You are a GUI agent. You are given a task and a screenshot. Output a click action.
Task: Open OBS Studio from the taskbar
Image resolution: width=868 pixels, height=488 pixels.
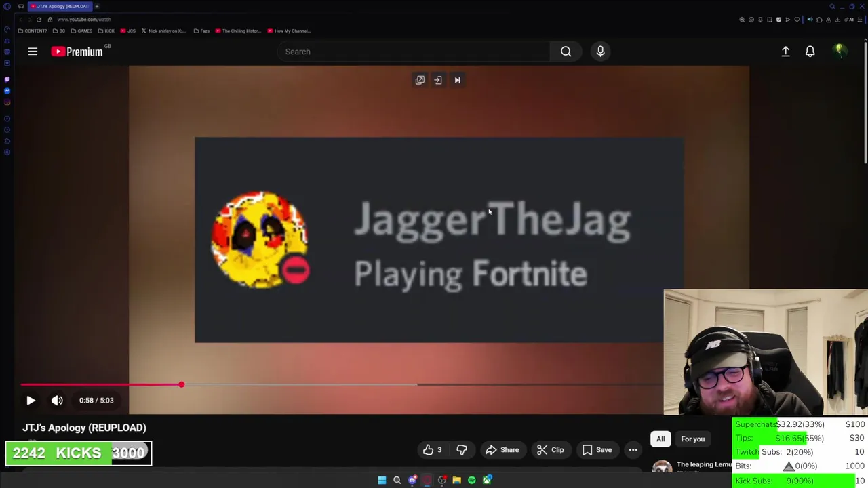(x=442, y=480)
